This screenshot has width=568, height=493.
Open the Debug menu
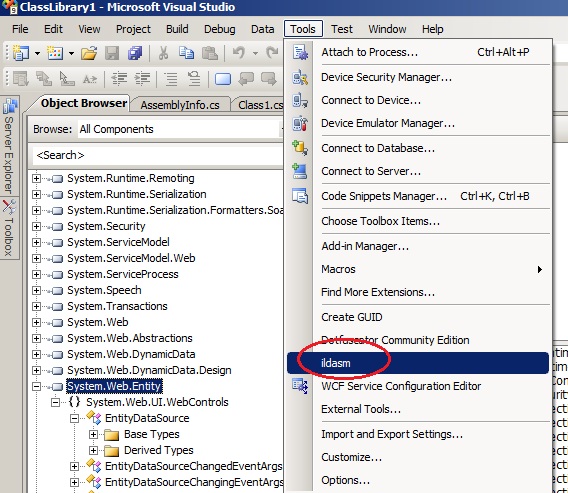[x=220, y=29]
